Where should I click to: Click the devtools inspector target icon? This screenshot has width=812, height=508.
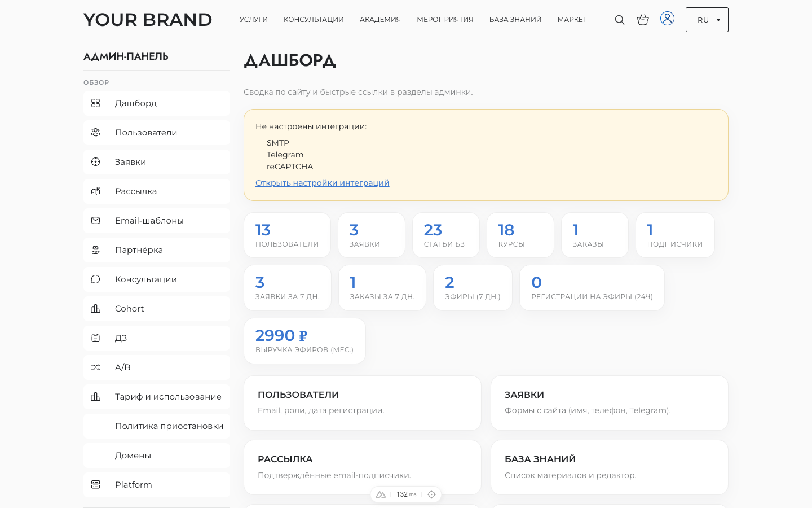tap(431, 494)
